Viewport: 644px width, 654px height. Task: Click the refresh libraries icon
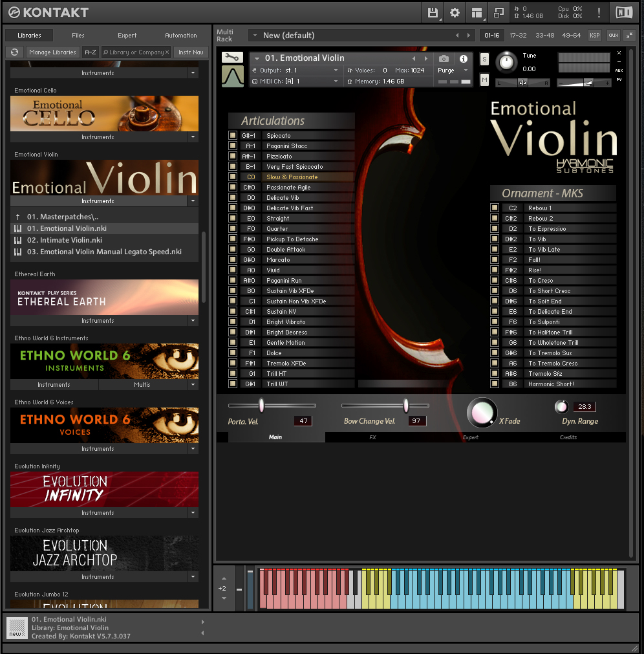click(15, 52)
